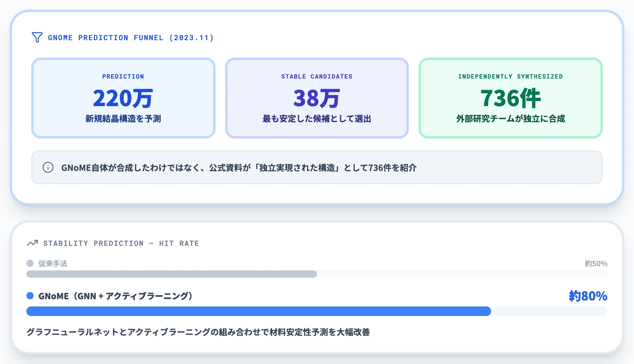
Task: Click the label 'GNoME（GNN + アクティブラーニング）'
Action: tap(116, 296)
